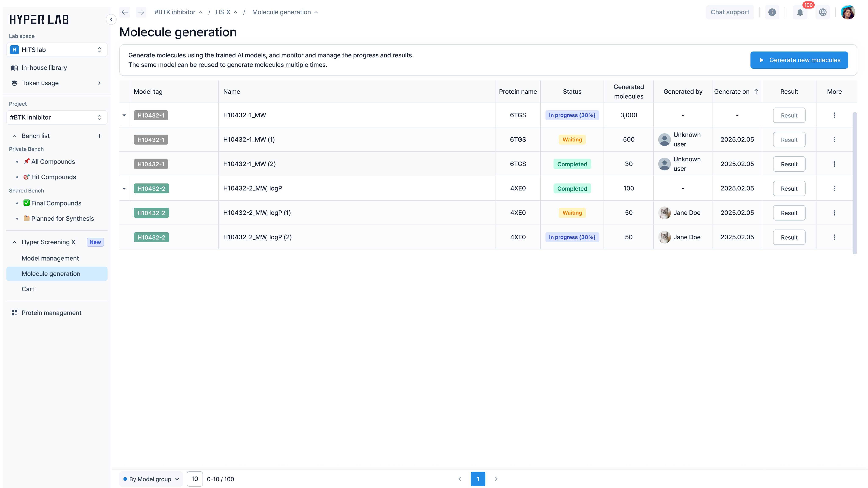
Task: Click the rows per page field
Action: coord(194,479)
